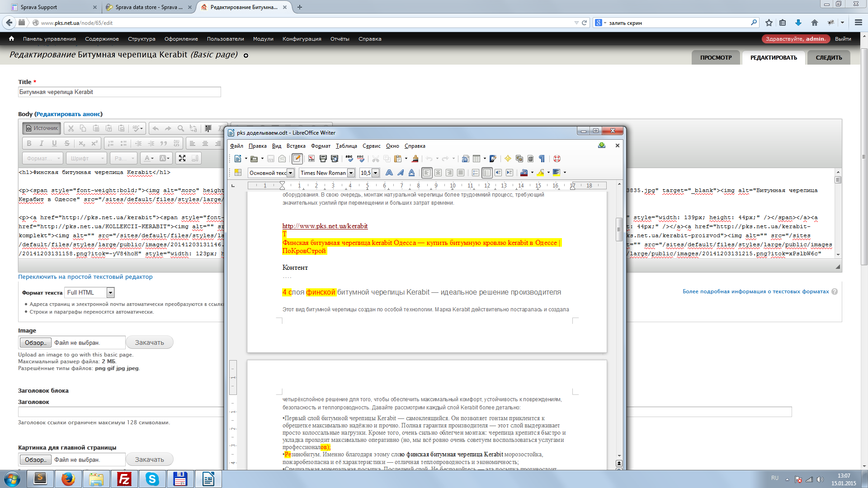Open font size 10,5 dropdown
The width and height of the screenshot is (868, 488).
375,173
